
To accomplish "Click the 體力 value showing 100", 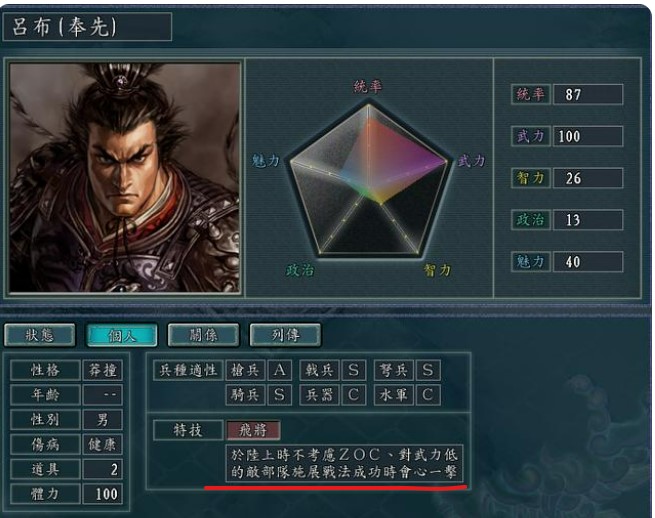I will [x=103, y=494].
